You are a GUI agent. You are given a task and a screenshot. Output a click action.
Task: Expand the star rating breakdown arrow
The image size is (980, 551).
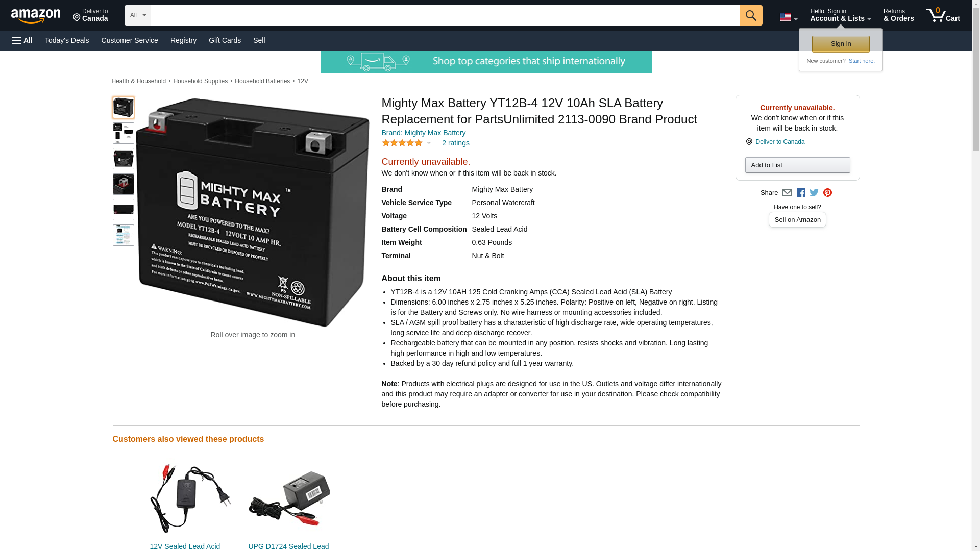click(x=429, y=143)
